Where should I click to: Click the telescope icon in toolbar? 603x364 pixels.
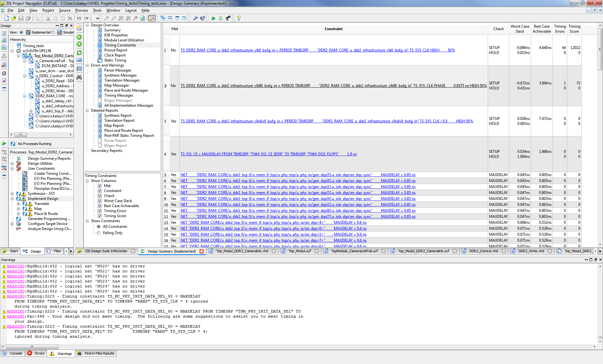tap(228, 18)
